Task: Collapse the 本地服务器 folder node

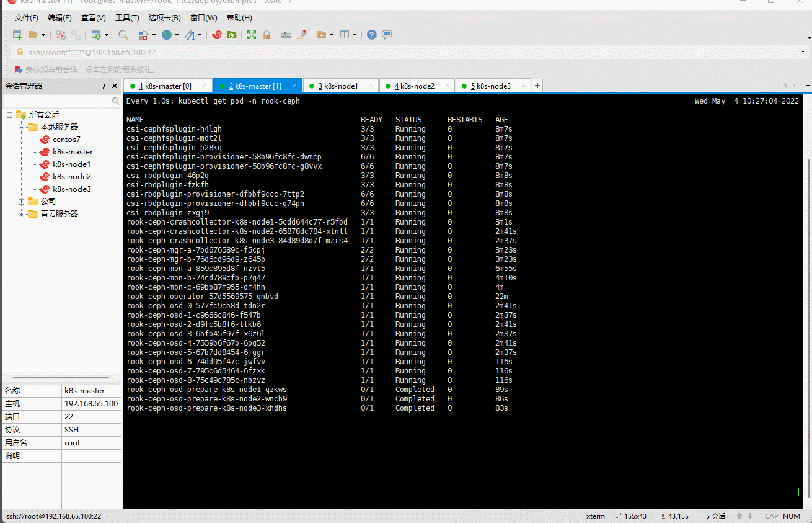Action: tap(21, 127)
